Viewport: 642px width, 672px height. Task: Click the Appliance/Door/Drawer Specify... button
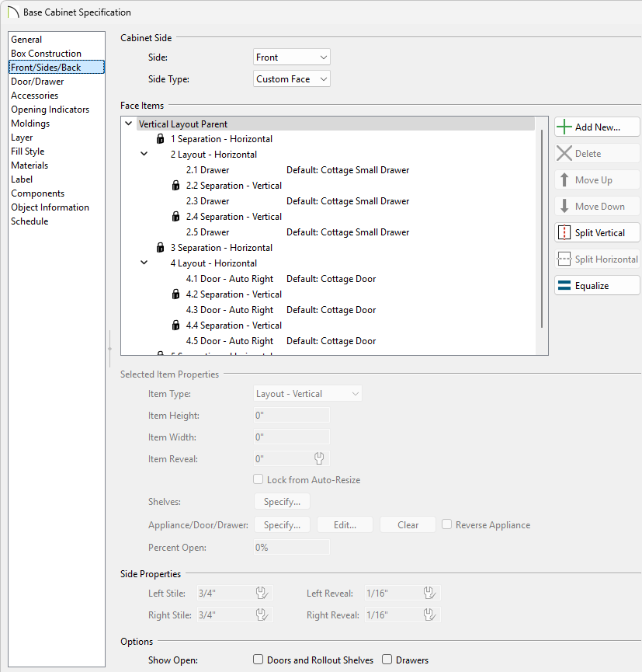click(282, 525)
